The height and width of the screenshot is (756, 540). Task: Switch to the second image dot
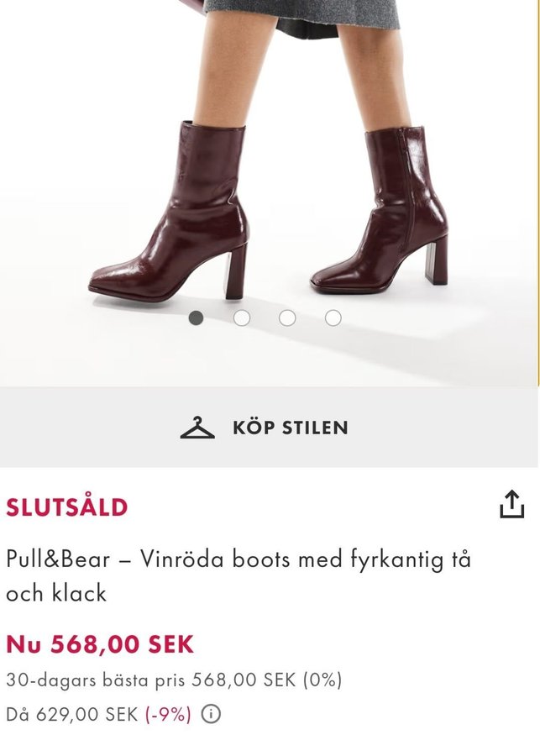point(242,318)
